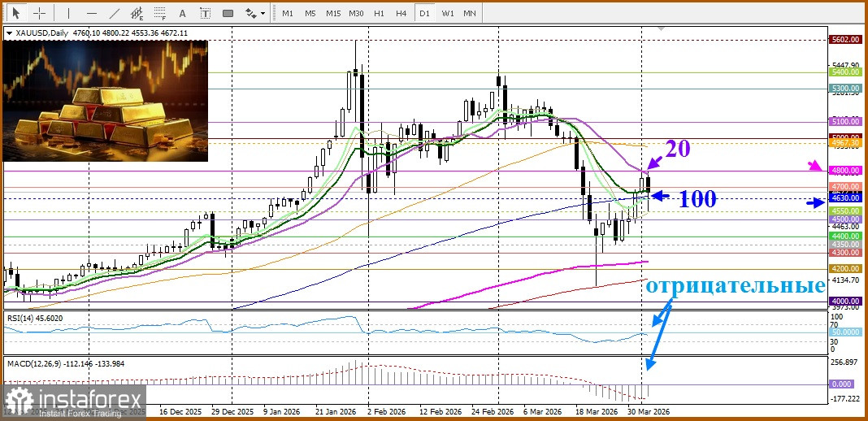The height and width of the screenshot is (421, 868).
Task: Click the 4500.00 price level label
Action: click(846, 219)
